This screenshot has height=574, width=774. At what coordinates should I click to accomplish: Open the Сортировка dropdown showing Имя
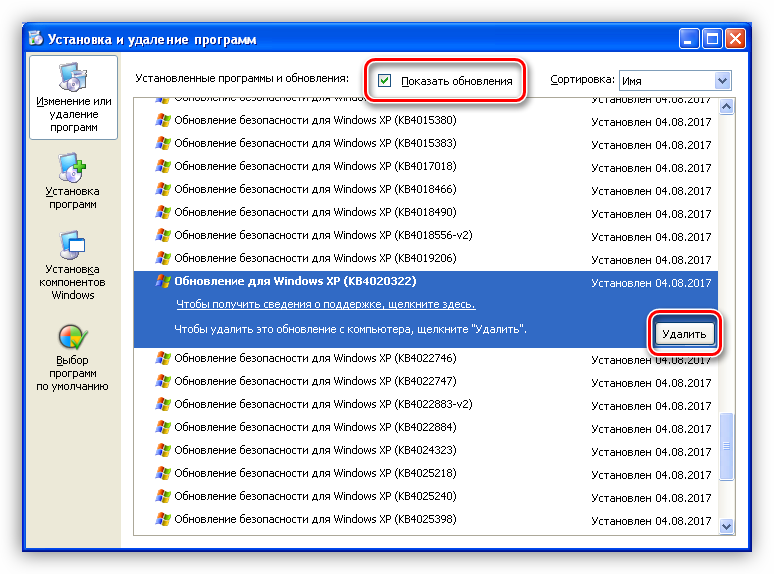pos(675,80)
